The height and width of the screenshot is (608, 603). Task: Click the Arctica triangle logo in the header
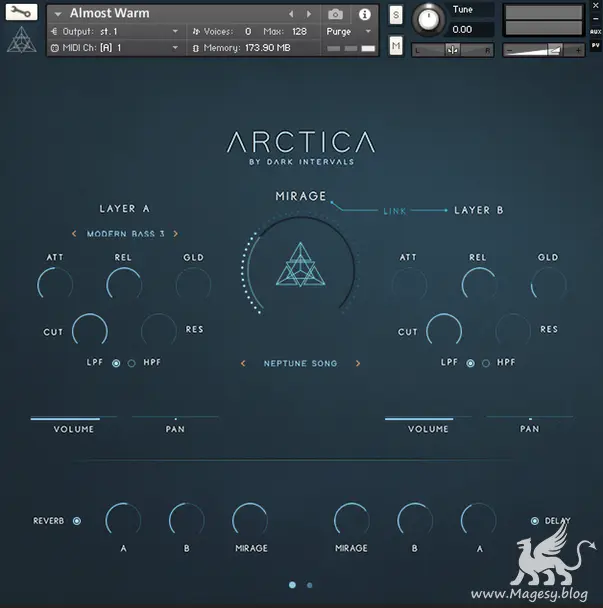coord(22,40)
